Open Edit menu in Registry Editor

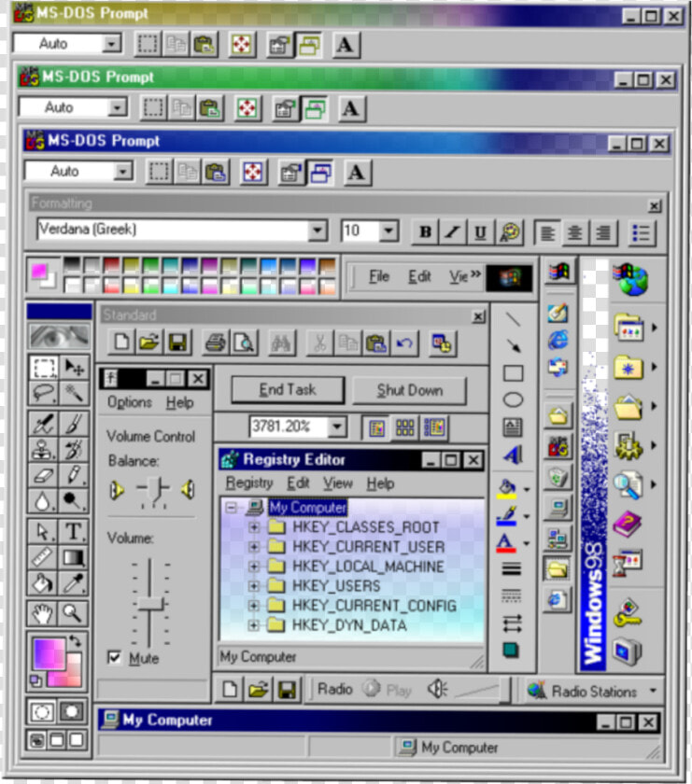[x=298, y=483]
